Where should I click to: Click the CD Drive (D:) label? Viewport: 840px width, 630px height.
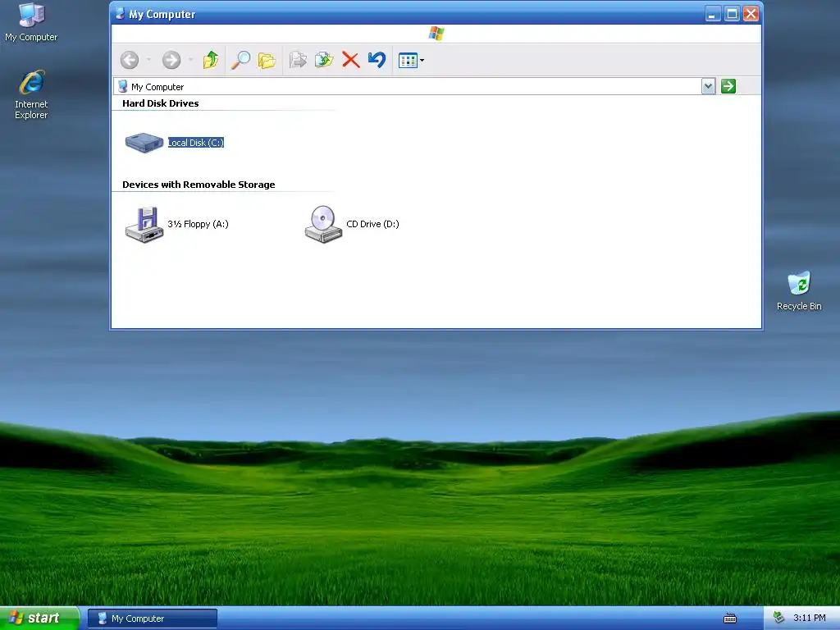tap(373, 224)
